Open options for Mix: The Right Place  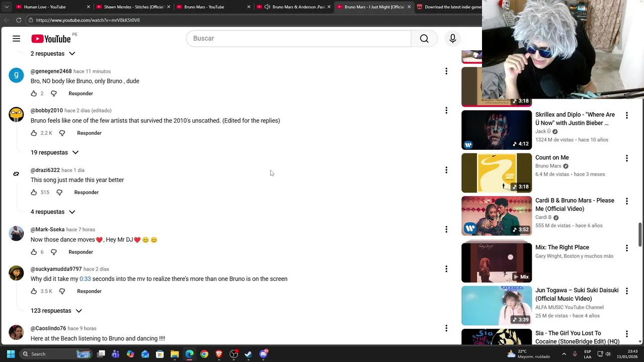pos(626,248)
